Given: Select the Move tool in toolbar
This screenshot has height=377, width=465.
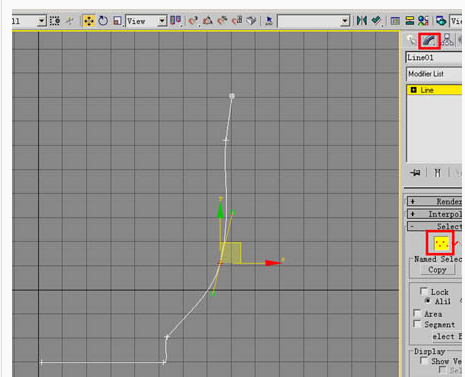Looking at the screenshot, I should pyautogui.click(x=89, y=21).
